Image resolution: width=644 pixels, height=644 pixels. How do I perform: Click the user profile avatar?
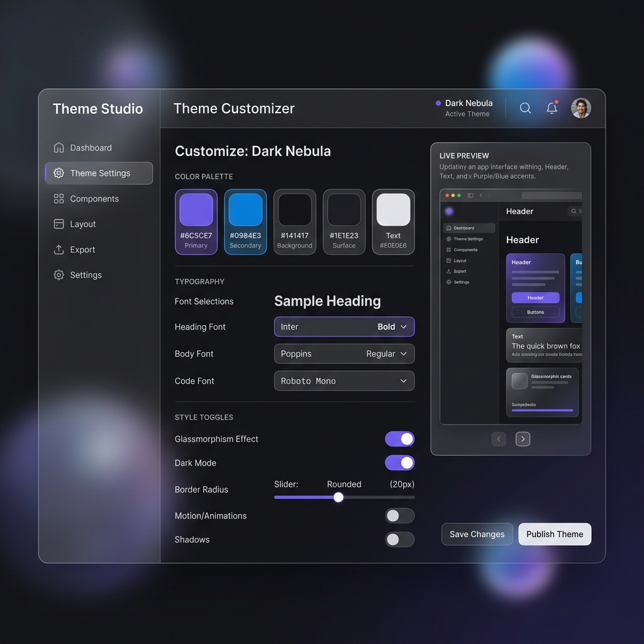tap(580, 108)
